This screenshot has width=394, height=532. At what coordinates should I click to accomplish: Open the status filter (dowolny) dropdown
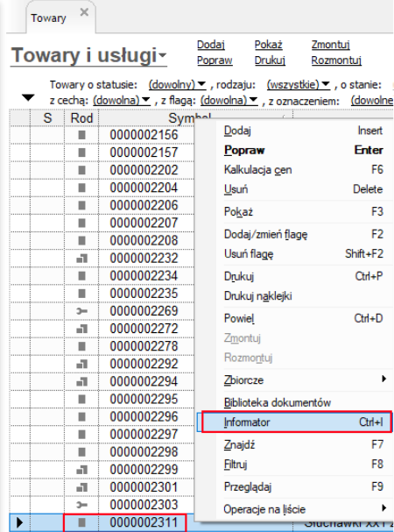[177, 84]
